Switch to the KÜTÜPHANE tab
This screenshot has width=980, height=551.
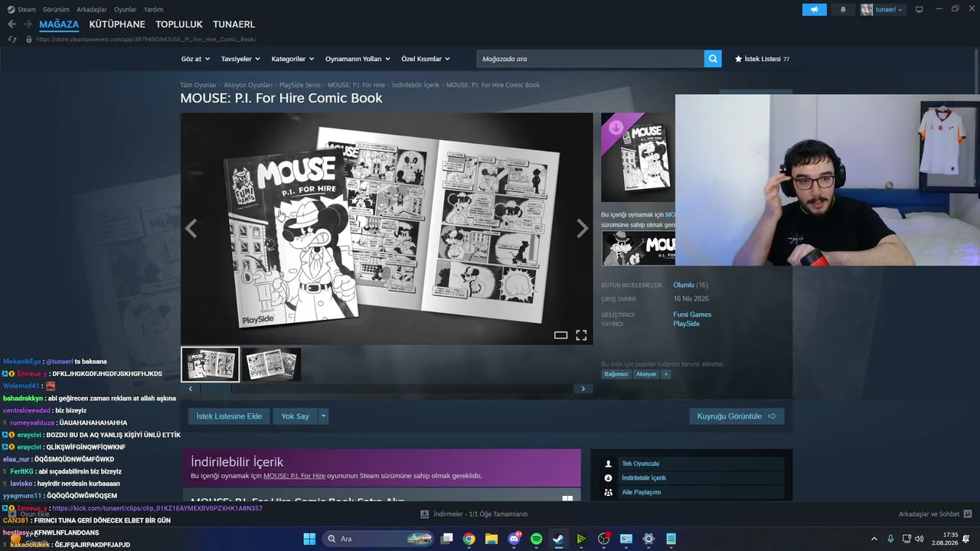(117, 24)
